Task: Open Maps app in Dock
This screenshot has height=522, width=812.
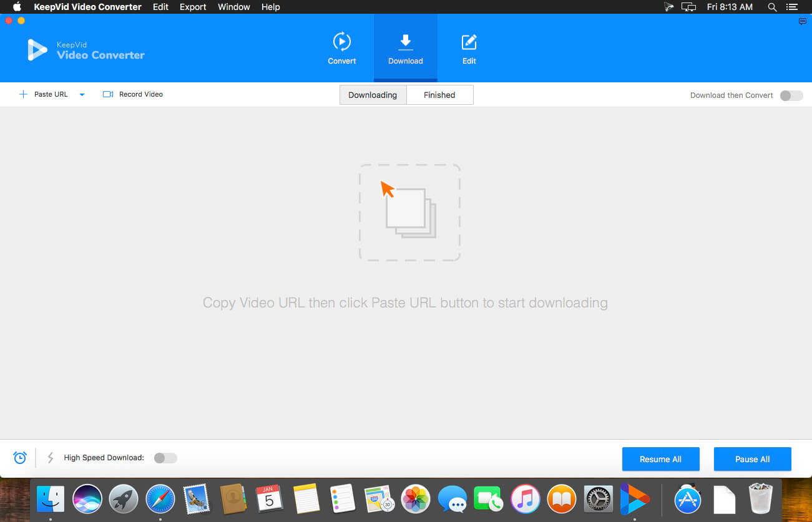Action: [379, 499]
